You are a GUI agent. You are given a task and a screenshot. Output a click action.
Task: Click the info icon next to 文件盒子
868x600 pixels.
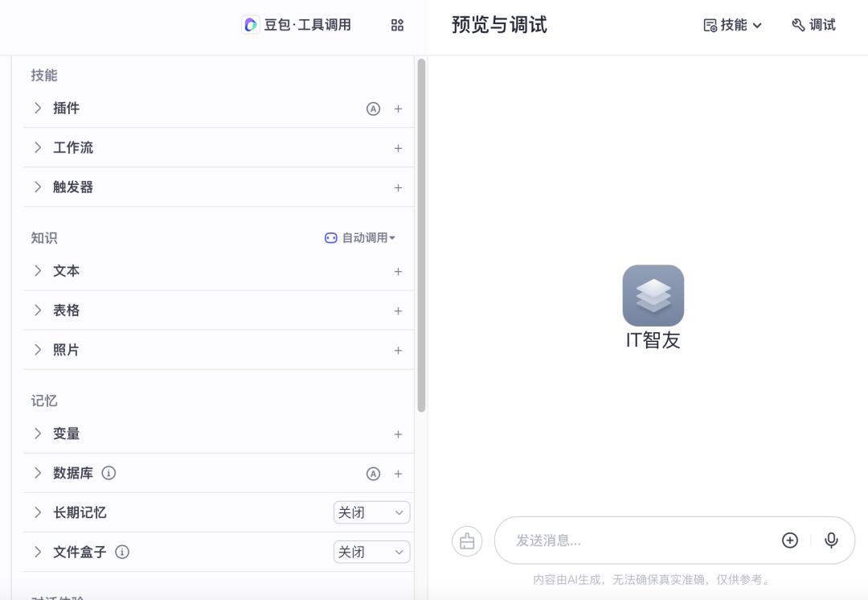point(121,552)
